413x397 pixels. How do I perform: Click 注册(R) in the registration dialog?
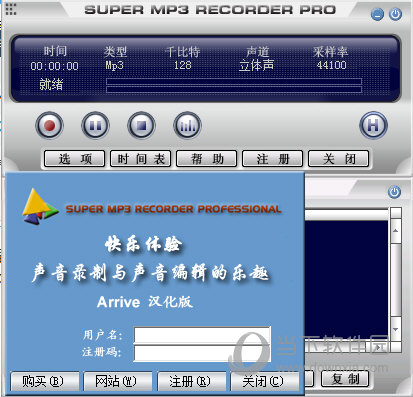[191, 381]
